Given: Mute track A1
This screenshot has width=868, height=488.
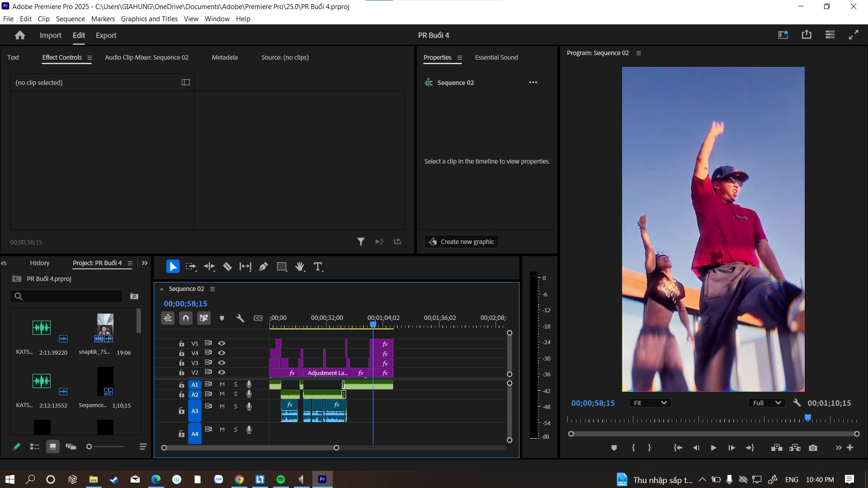Looking at the screenshot, I should (222, 384).
